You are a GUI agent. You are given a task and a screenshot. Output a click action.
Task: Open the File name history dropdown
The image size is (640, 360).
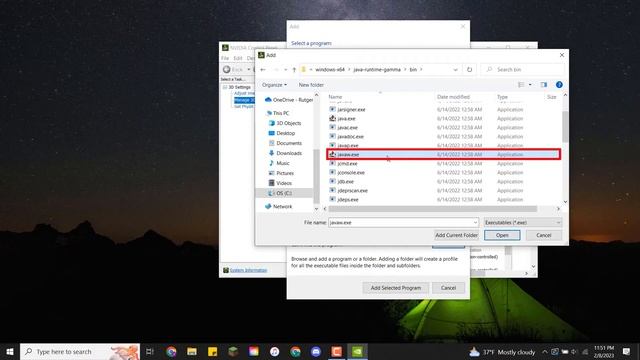click(476, 222)
